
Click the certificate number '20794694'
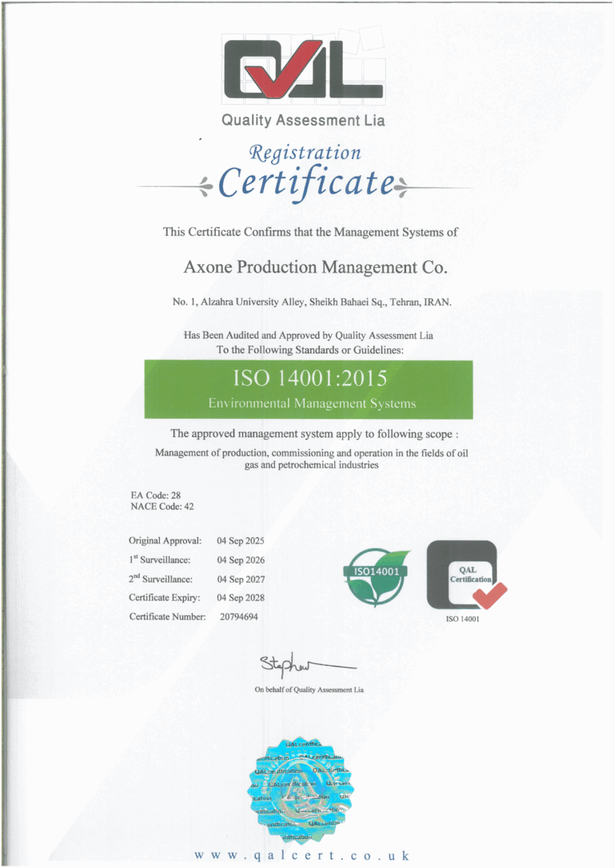tap(238, 617)
